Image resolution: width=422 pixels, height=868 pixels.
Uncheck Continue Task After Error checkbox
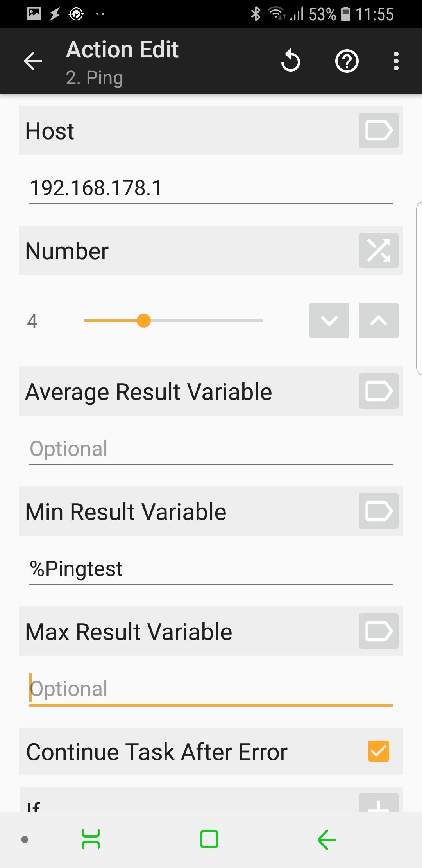pos(378,751)
